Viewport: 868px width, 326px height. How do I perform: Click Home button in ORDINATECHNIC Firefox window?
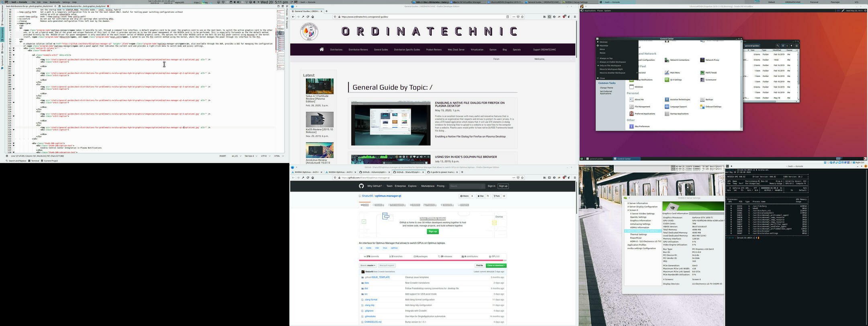(x=313, y=17)
